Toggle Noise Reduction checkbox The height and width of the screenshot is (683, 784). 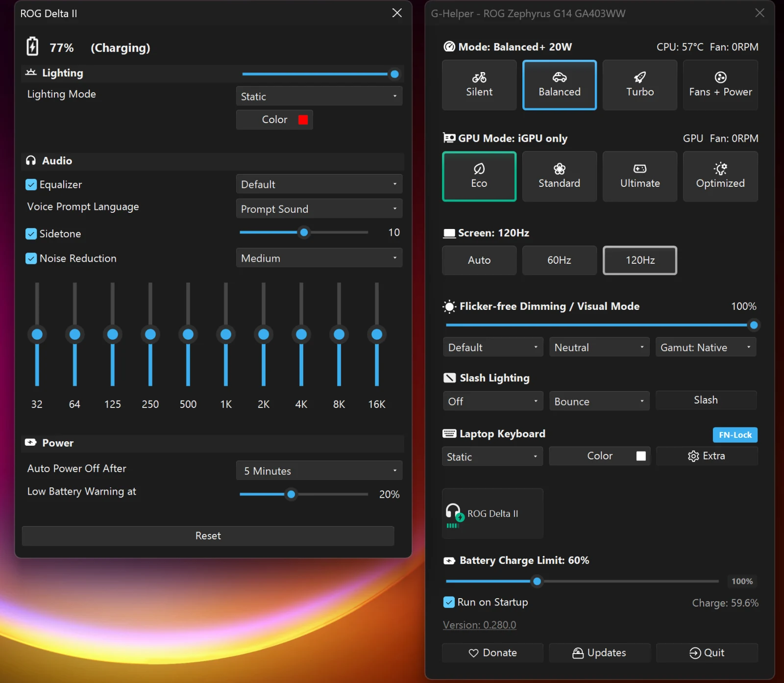click(x=31, y=258)
